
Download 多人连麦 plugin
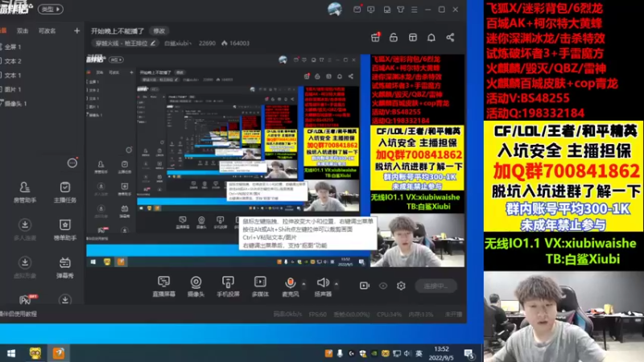click(x=25, y=230)
